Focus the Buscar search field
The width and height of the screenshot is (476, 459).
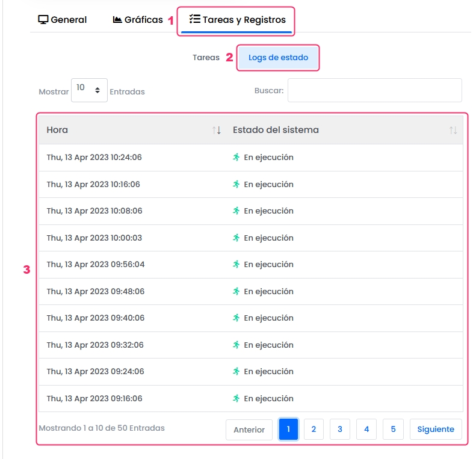[x=374, y=90]
